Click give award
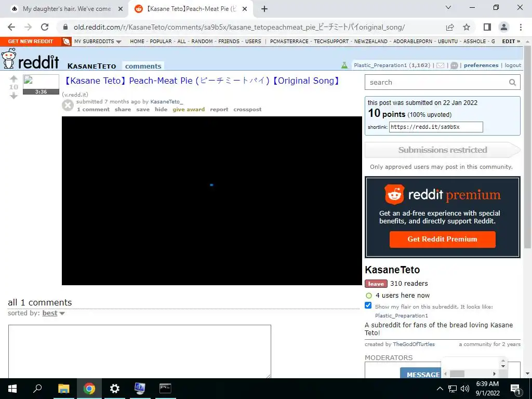Viewport: 532px width, 399px height. click(189, 109)
